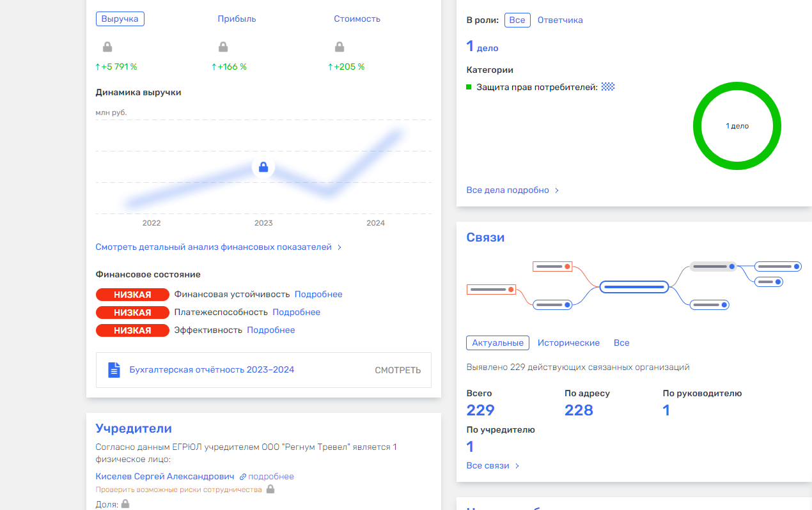This screenshot has width=812, height=510.
Task: Open Киселев Сергей Александрович profile link
Action: (x=164, y=476)
